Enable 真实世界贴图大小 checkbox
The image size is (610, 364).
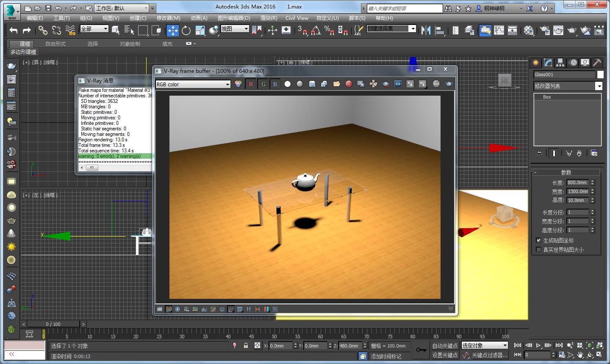point(538,250)
